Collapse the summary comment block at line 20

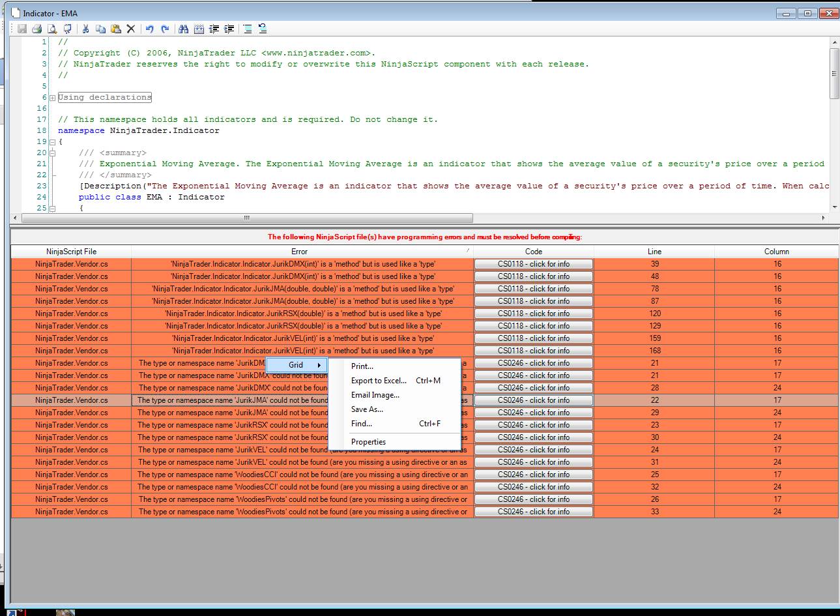pyautogui.click(x=53, y=153)
